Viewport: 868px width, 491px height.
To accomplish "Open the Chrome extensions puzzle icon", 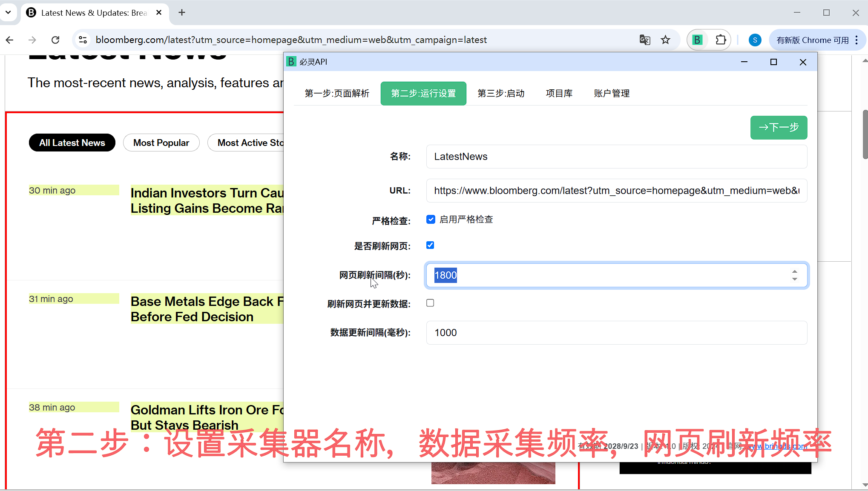I will [721, 40].
